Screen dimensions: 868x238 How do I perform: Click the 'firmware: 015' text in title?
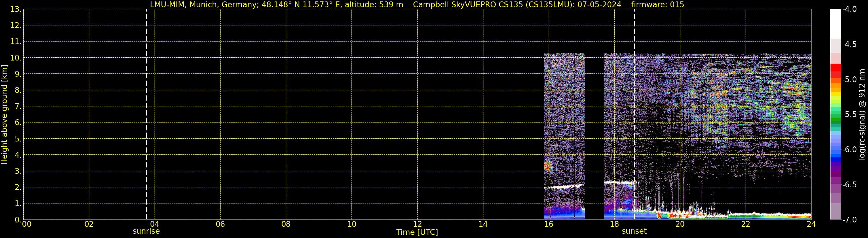(657, 4)
